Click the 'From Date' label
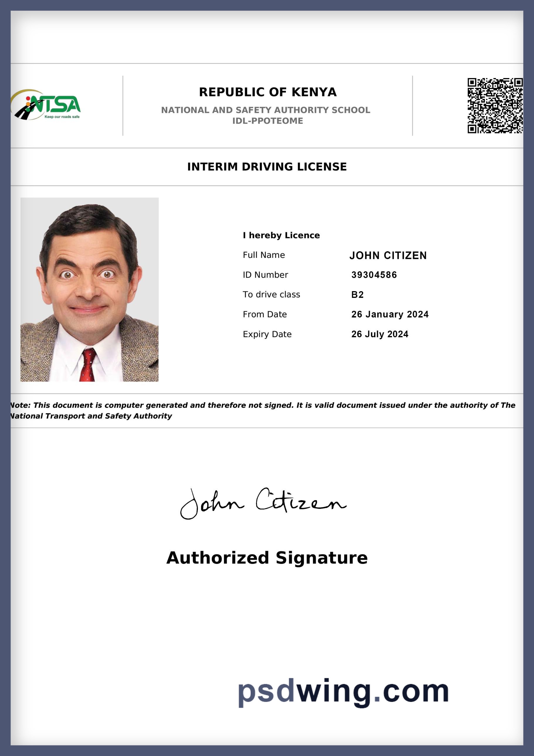Viewport: 534px width, 756px height. click(x=265, y=314)
